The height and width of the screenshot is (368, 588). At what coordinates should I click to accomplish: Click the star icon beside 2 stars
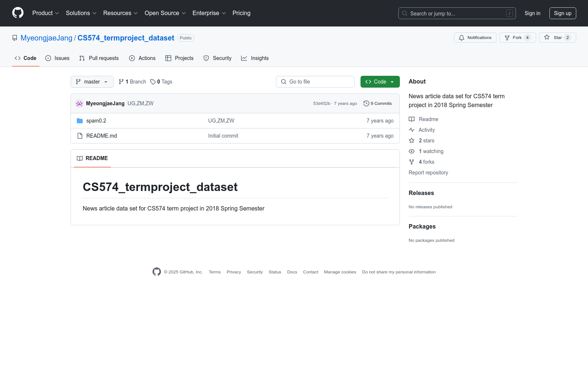point(412,141)
